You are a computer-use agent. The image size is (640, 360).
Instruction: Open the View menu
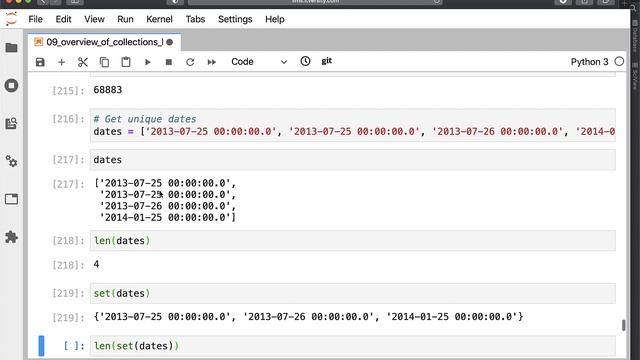coord(94,19)
